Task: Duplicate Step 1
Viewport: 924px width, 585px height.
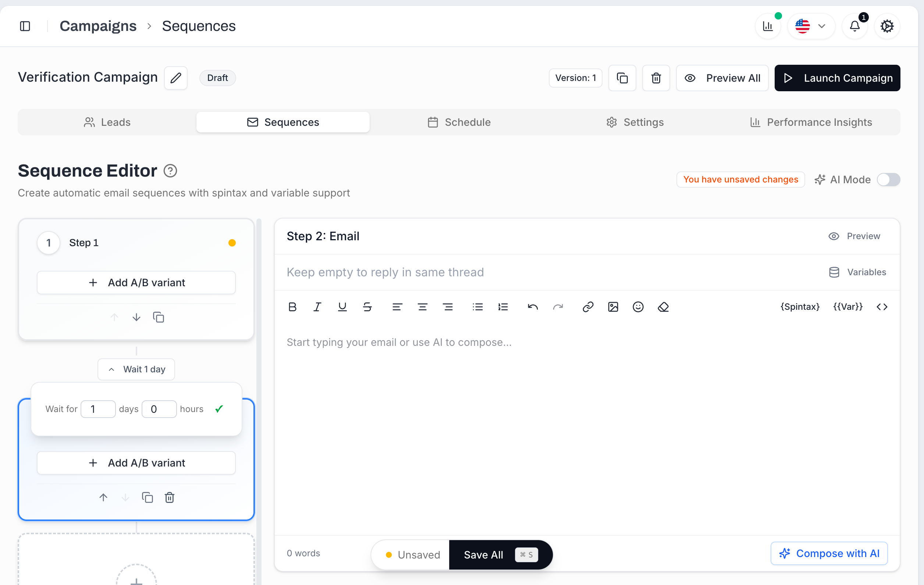Action: click(x=159, y=318)
